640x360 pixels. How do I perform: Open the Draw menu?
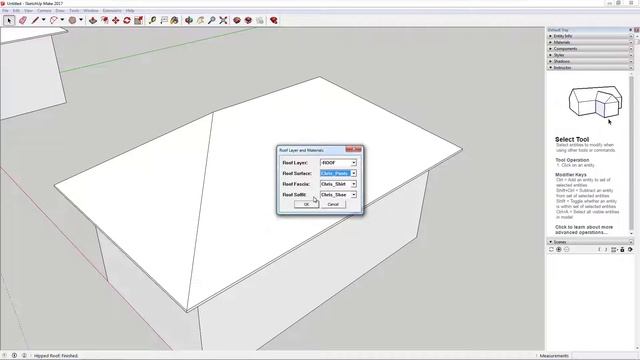(60, 10)
